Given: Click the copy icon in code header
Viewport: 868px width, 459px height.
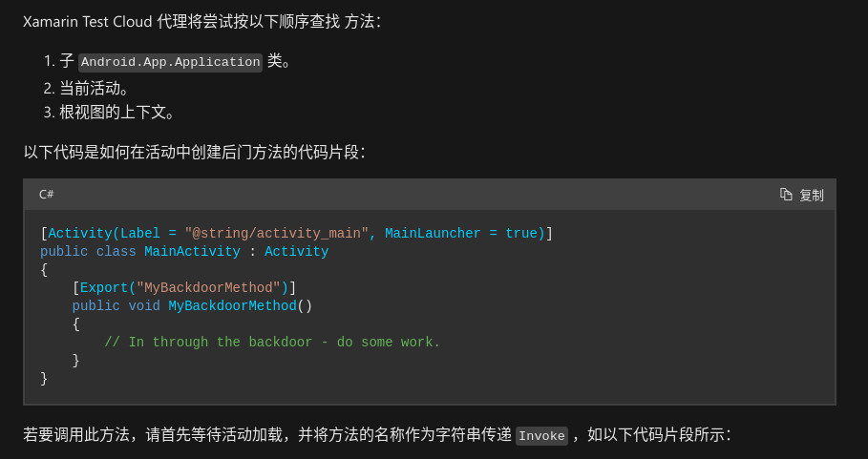Looking at the screenshot, I should pos(786,195).
